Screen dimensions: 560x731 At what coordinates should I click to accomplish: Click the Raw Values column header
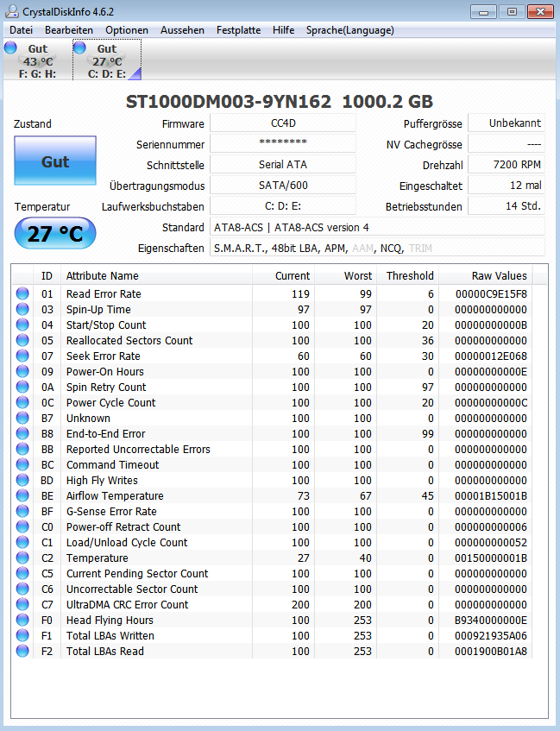coord(486,275)
